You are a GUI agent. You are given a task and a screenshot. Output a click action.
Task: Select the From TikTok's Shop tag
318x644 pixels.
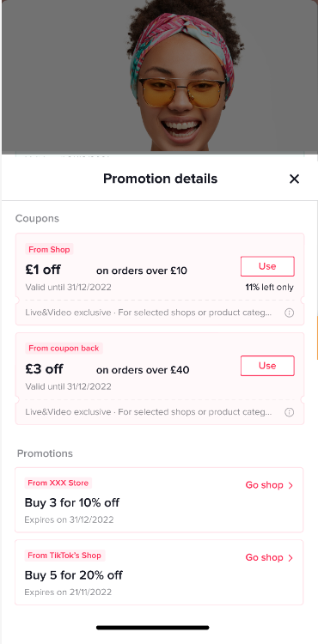pos(64,556)
